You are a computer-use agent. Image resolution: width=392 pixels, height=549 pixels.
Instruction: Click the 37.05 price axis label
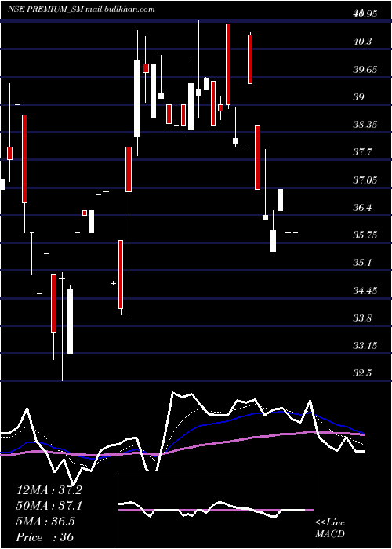tap(365, 180)
